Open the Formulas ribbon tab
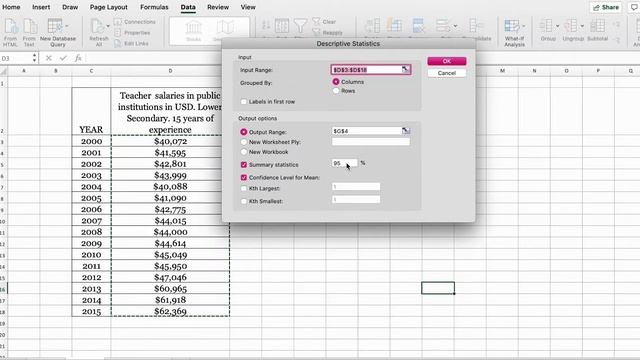 (154, 7)
